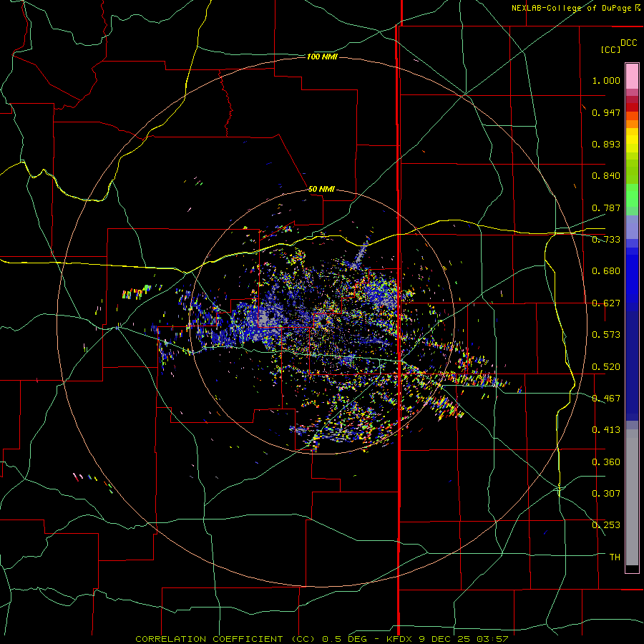
Task: Click the 50 NMI range ring label
Action: coord(321,189)
